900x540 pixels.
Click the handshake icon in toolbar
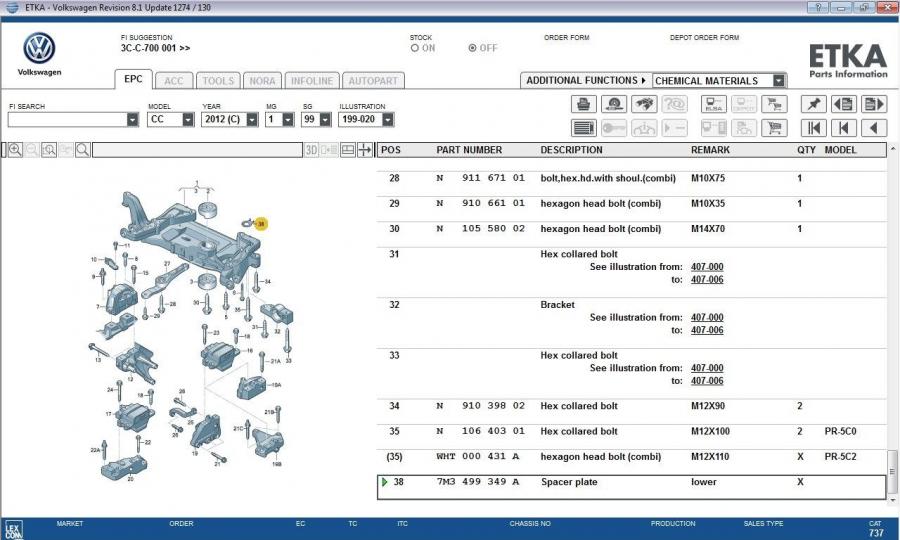point(645,104)
